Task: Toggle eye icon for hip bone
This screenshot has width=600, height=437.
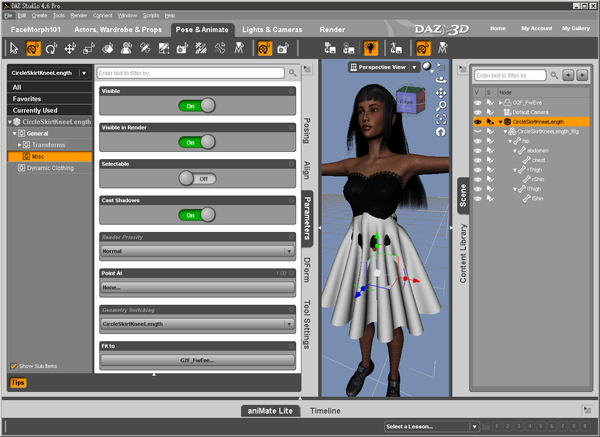Action: coord(478,141)
